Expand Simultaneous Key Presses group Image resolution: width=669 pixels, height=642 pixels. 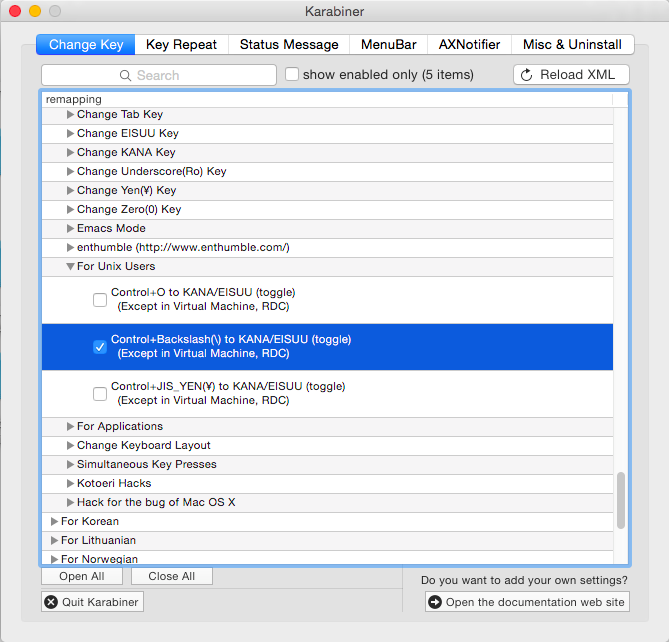(x=70, y=464)
